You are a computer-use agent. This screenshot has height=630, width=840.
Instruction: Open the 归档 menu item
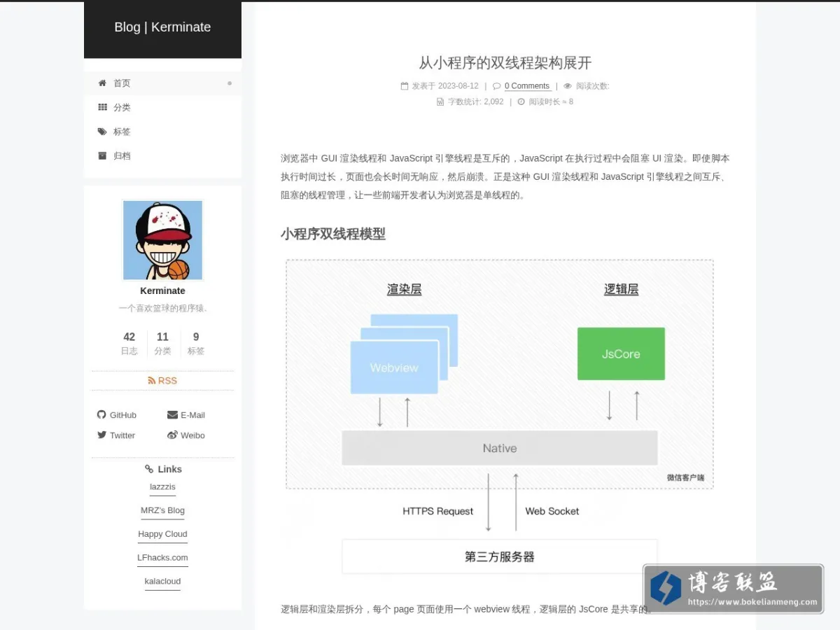click(162, 155)
